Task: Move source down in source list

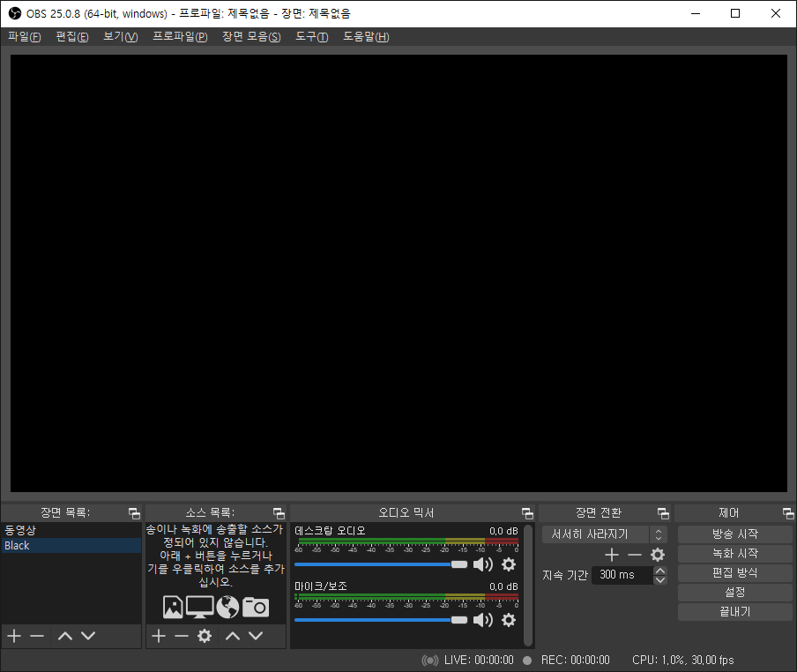Action: pyautogui.click(x=256, y=636)
